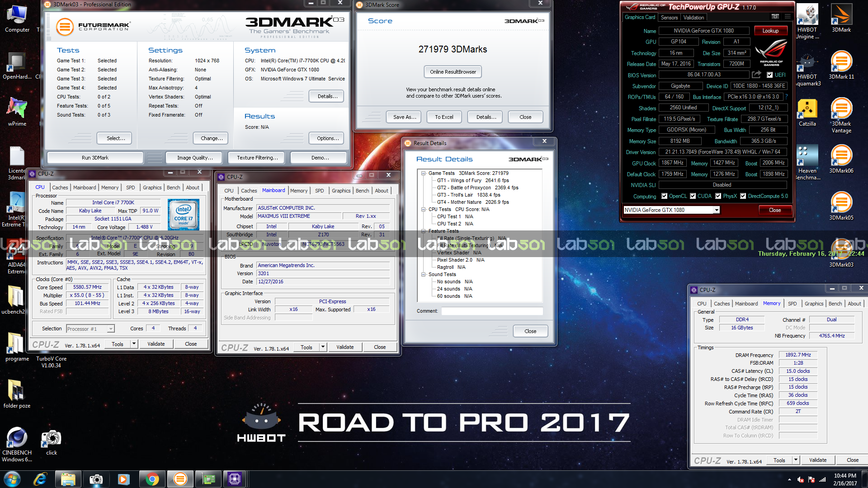Click the Online ResultBrowser button
The width and height of the screenshot is (868, 488).
point(453,72)
